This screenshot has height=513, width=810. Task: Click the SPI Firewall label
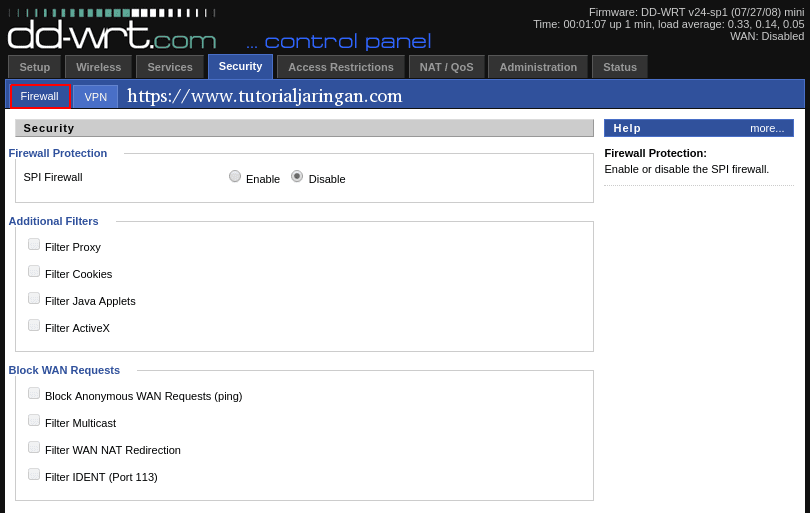(53, 177)
